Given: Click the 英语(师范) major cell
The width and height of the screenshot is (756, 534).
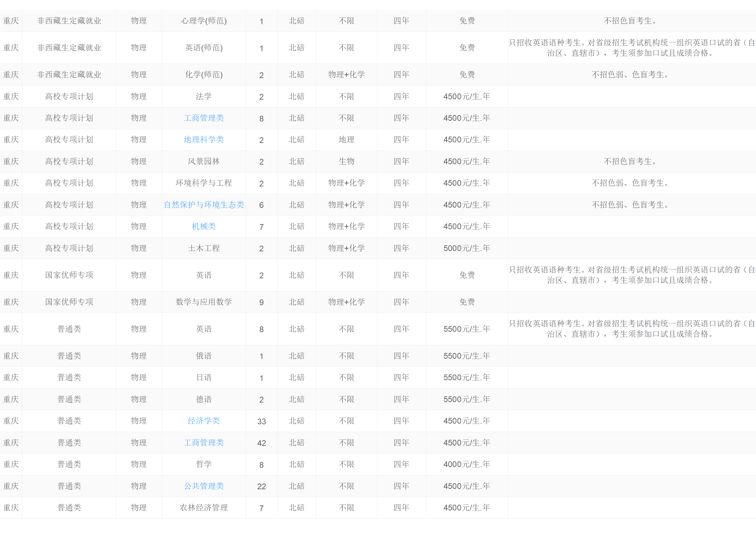Looking at the screenshot, I should click(x=204, y=48).
